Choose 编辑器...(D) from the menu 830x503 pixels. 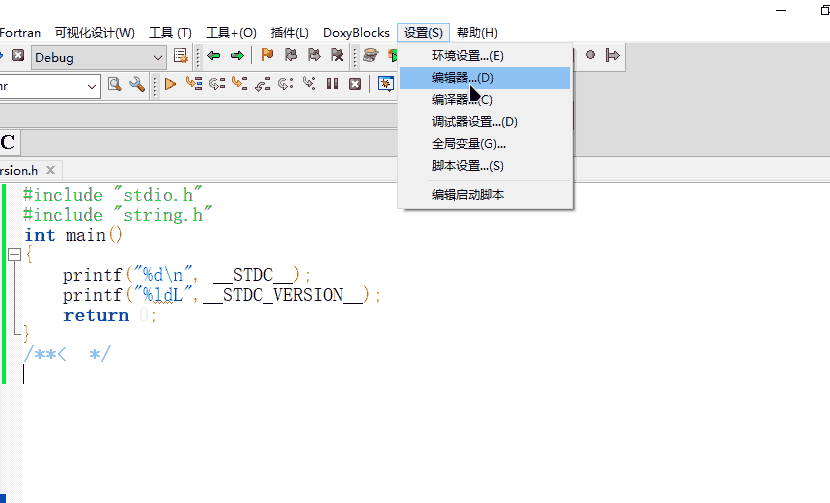485,78
